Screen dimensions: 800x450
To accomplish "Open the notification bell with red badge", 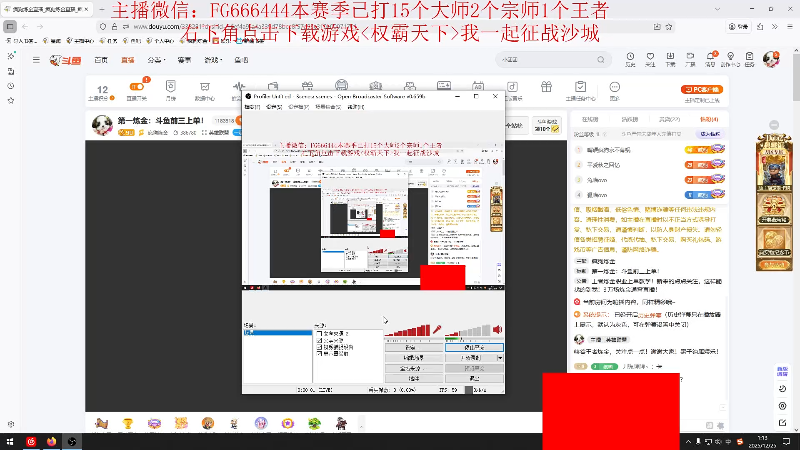I will coord(710,57).
